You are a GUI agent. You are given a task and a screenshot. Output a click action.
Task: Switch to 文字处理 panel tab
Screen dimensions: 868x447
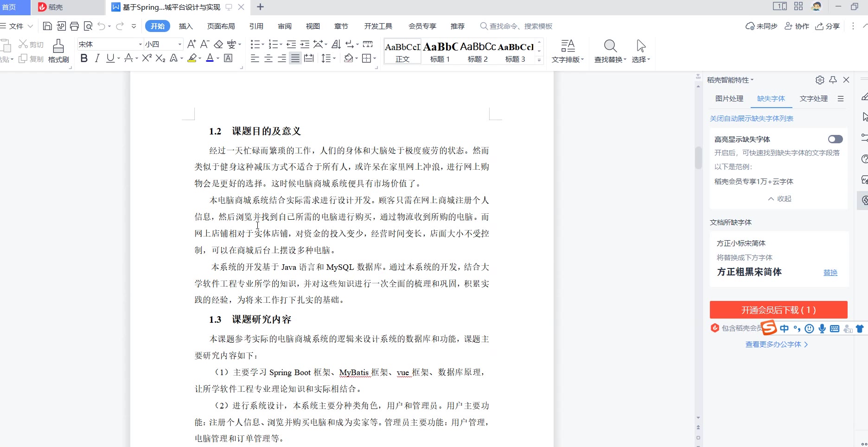pos(814,98)
